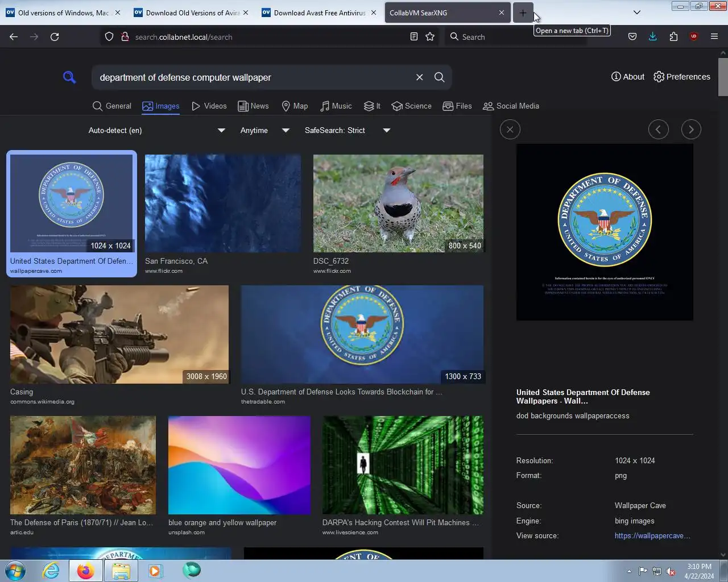
Task: Open Windows Explorer from taskbar
Action: [121, 571]
